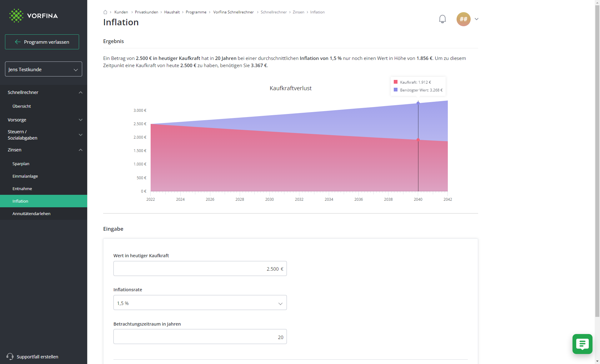Click the Eingabe heading

113,229
